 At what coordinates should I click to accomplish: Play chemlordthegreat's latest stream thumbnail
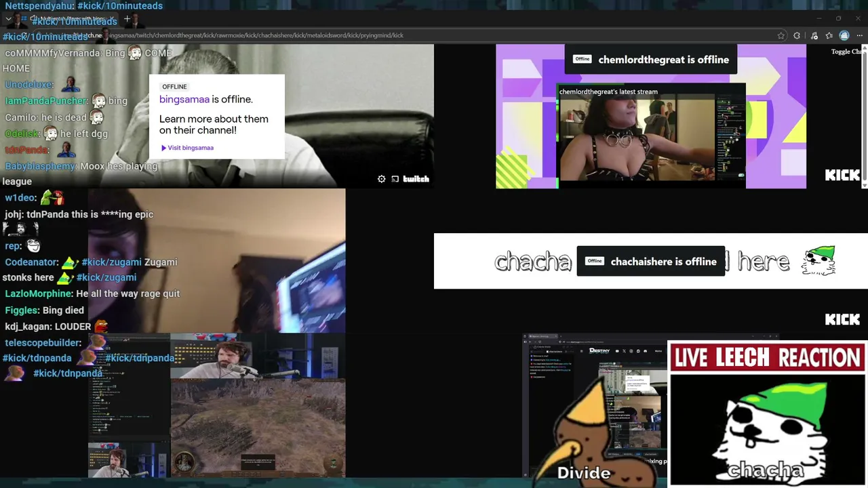(x=651, y=136)
